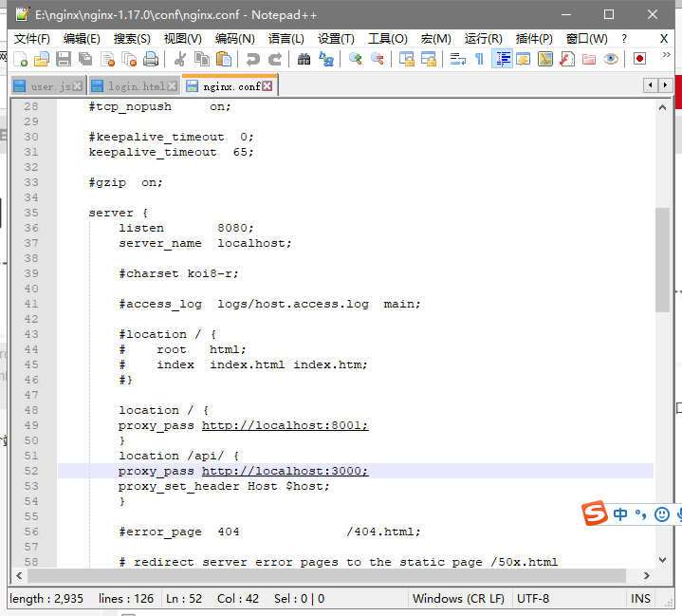Viewport: 682px width, 616px height.
Task: Click the Sogou input method S icon
Action: tap(594, 513)
